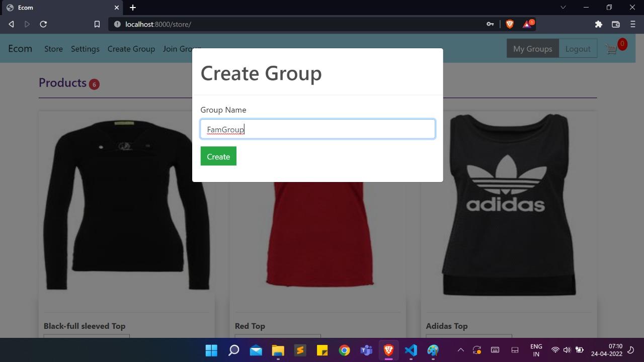Click the Black-full sleeved Top title
The width and height of the screenshot is (644, 362).
pos(85,326)
